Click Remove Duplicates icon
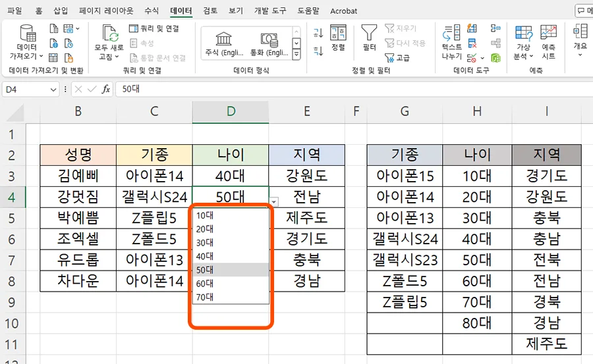The image size is (593, 364). point(472,43)
